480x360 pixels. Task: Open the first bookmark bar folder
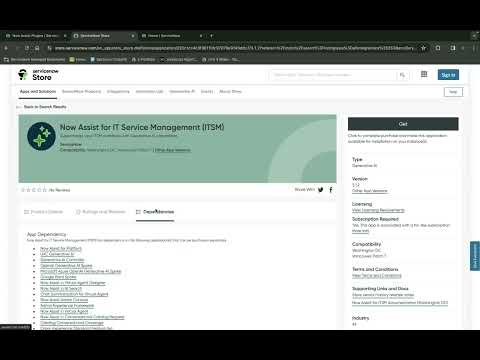click(x=35, y=60)
